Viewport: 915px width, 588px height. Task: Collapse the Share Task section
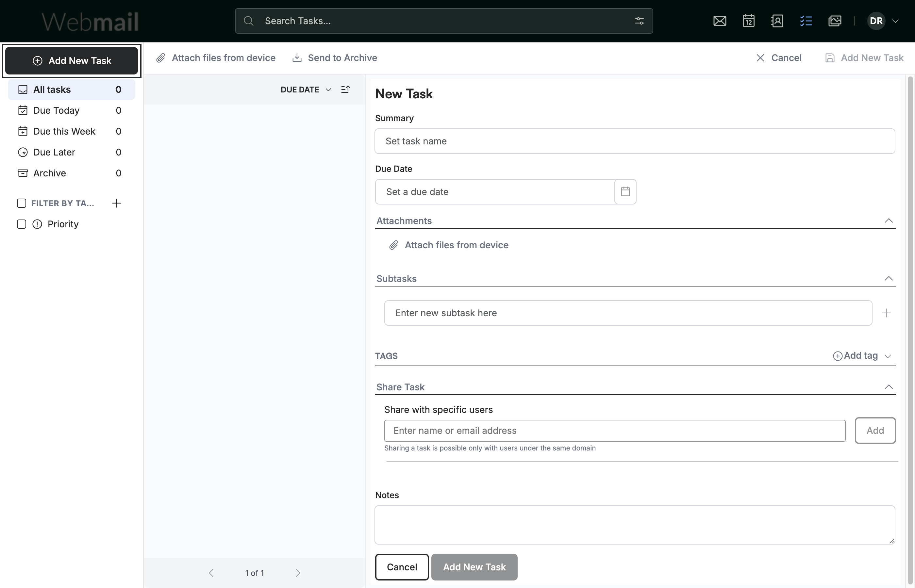pyautogui.click(x=889, y=387)
